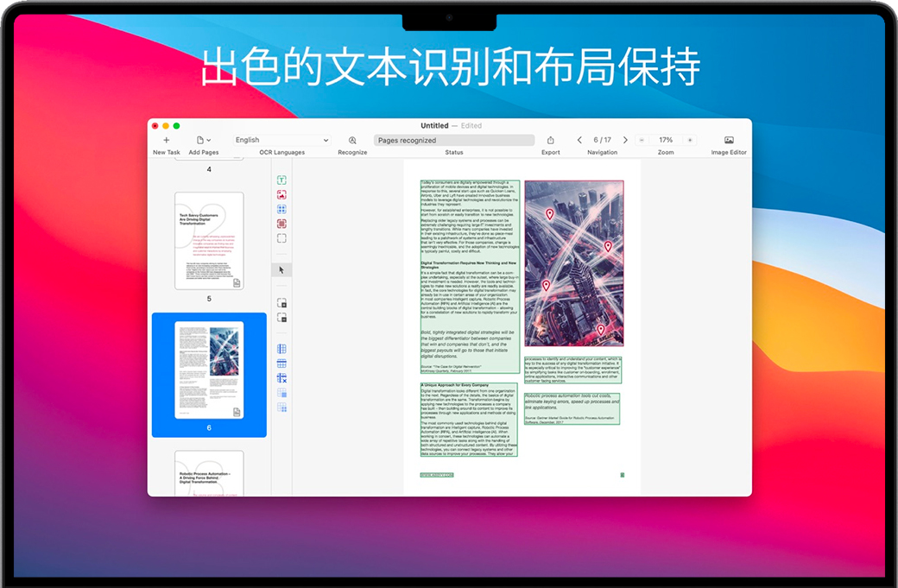Click the Export share icon

[550, 140]
